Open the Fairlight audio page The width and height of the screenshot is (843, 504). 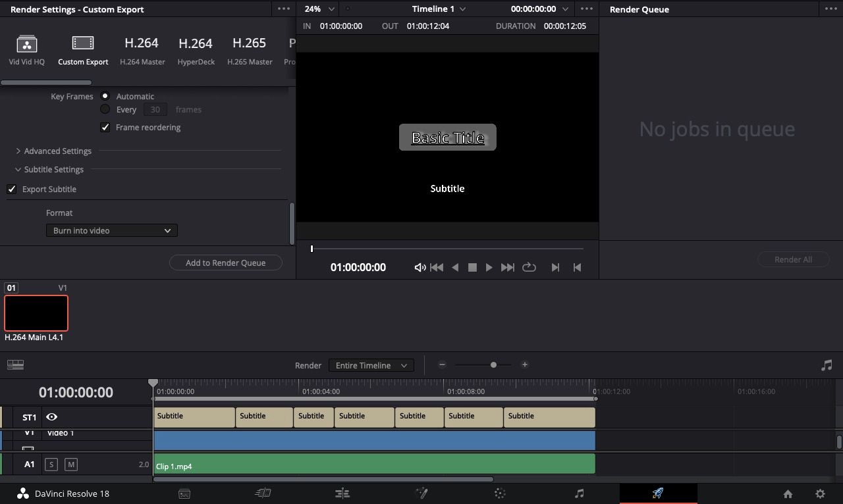pos(579,493)
